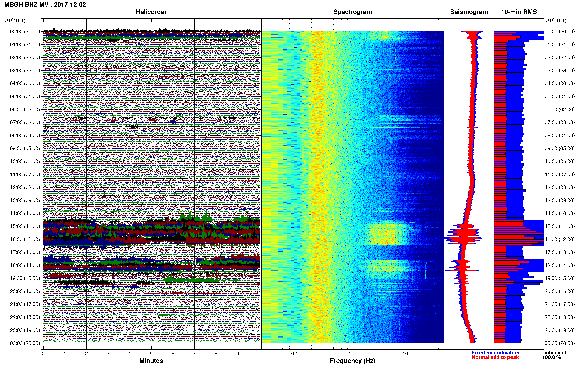Click the blue 'Fixed magnification' legend entry

point(495,353)
